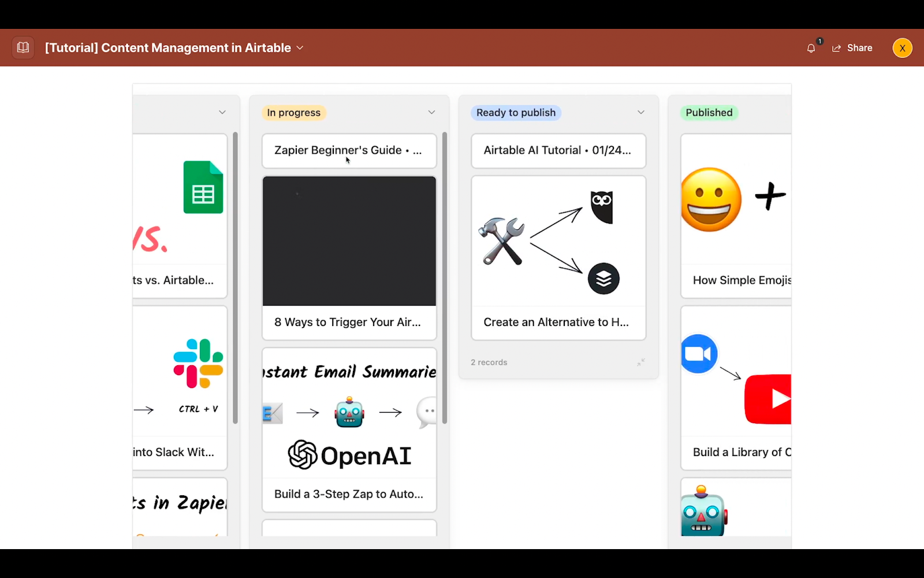This screenshot has width=924, height=578.
Task: Click the open-book icon in the header
Action: (23, 47)
